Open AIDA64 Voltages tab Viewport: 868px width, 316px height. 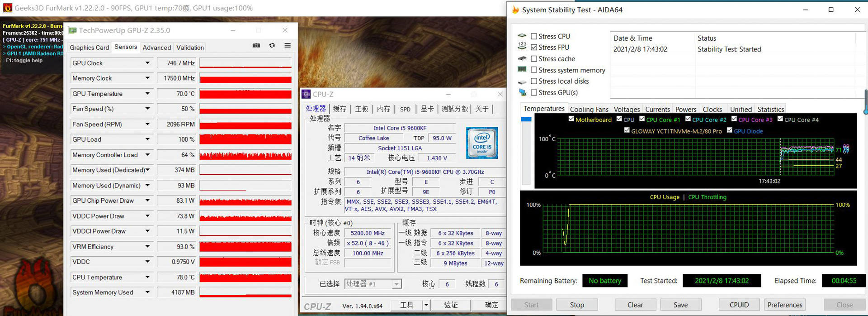click(x=627, y=109)
